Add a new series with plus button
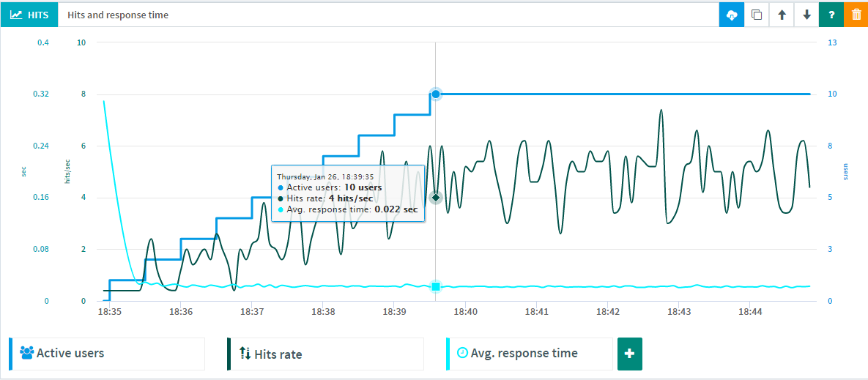The image size is (868, 380). 629,354
